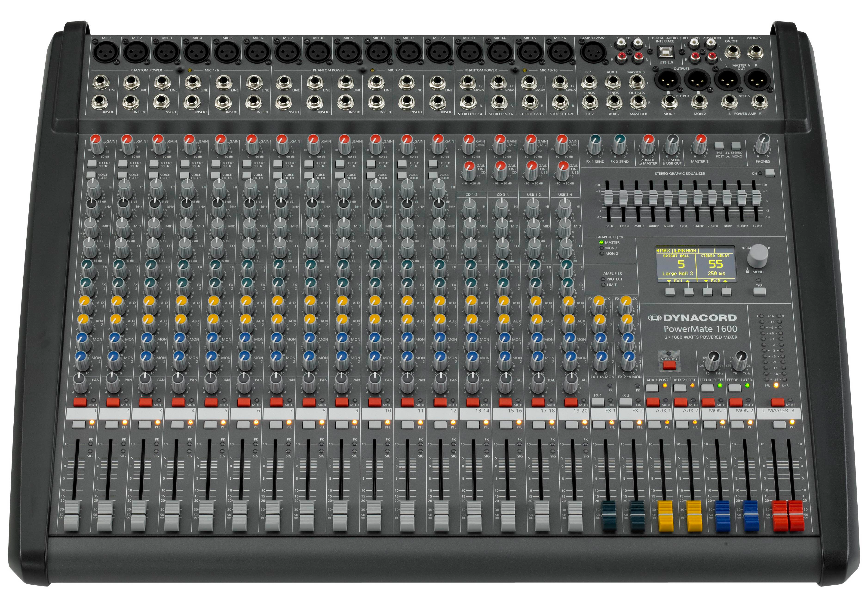Image resolution: width=868 pixels, height=608 pixels.
Task: Click the 12kHz graphic EQ fader
Action: [757, 198]
